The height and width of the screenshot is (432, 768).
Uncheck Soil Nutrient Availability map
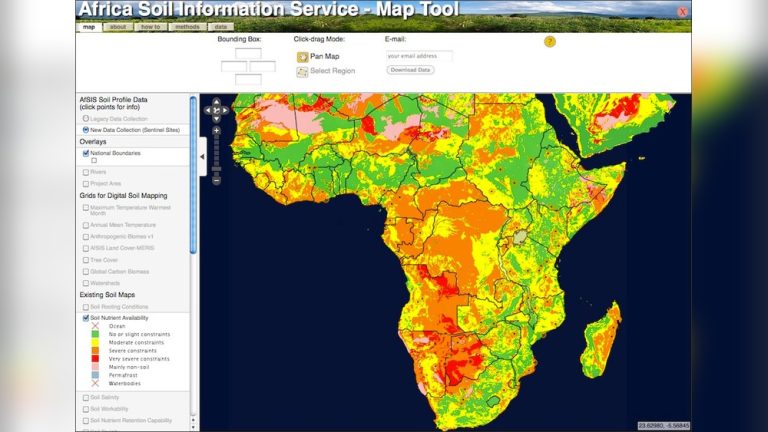(86, 318)
